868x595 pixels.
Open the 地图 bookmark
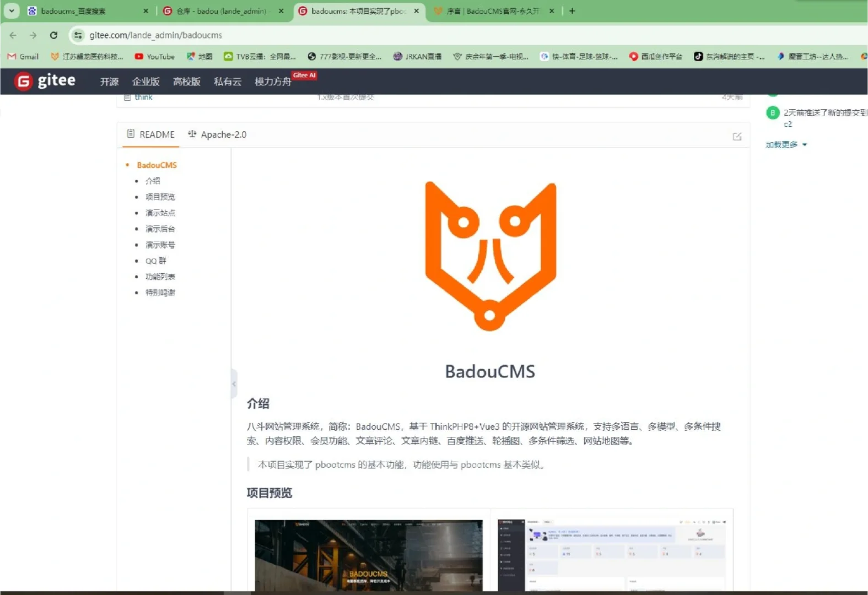pos(199,56)
